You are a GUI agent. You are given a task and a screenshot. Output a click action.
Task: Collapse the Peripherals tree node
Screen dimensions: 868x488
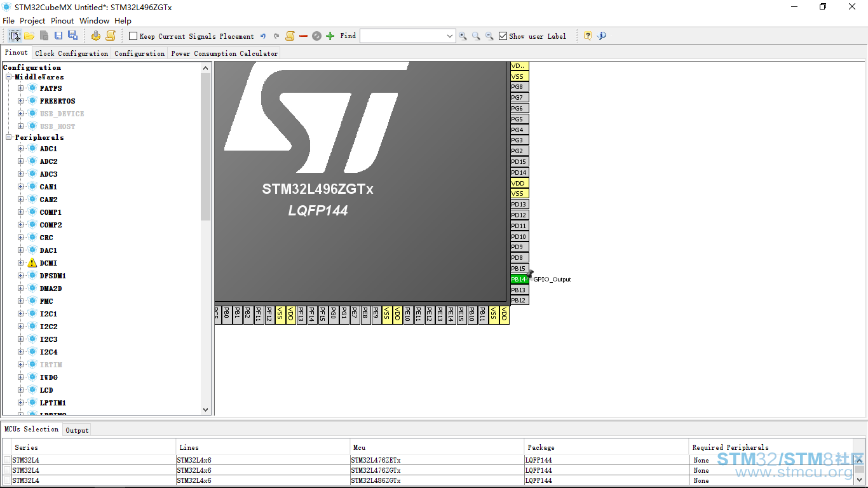pyautogui.click(x=10, y=137)
